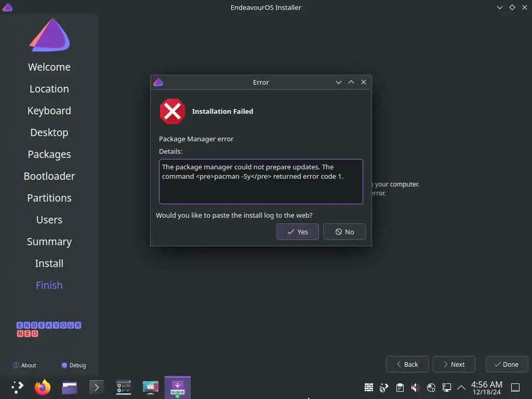Click the Done button
This screenshot has height=399, width=532.
507,364
